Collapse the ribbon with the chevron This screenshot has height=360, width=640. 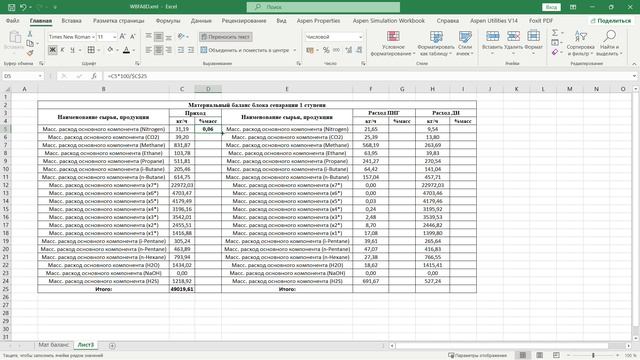click(634, 64)
